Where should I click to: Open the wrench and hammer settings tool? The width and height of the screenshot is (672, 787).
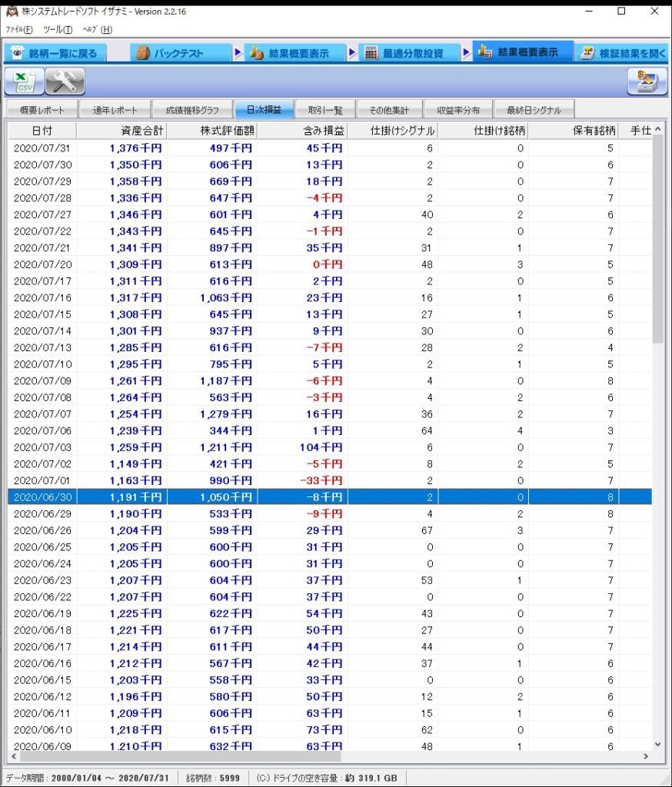pyautogui.click(x=65, y=81)
